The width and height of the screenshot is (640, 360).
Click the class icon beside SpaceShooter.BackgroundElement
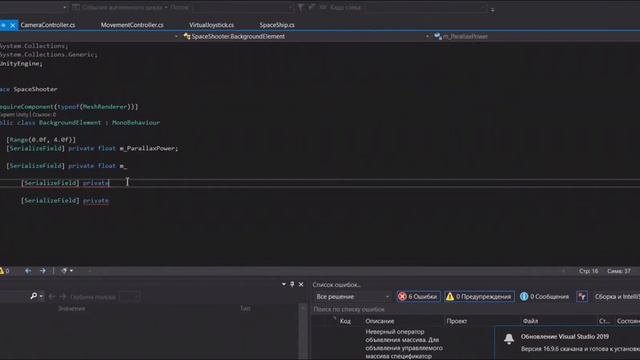(x=187, y=36)
